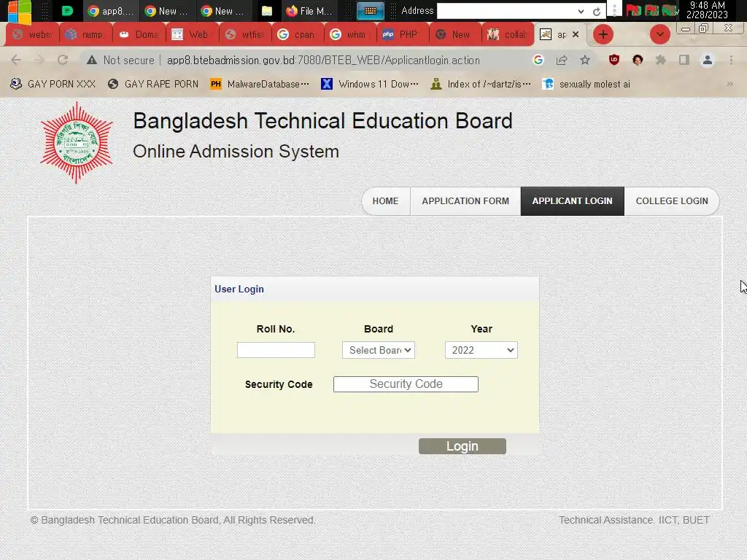Open the green app icon in the taskbar

coord(67,11)
